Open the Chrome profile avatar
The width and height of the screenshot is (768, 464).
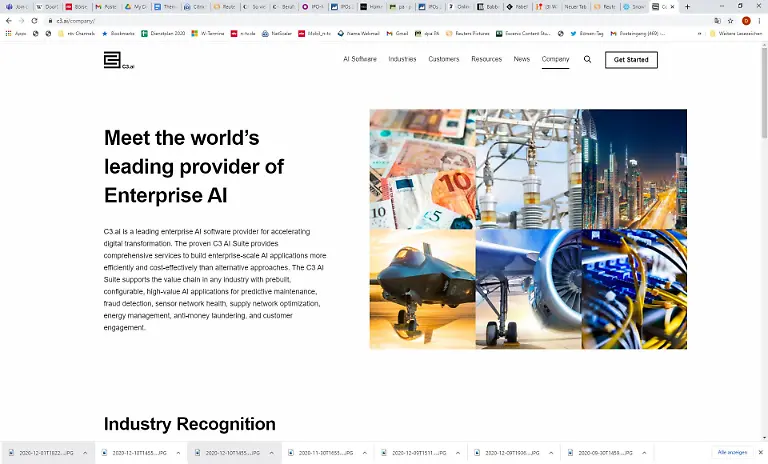pos(746,20)
